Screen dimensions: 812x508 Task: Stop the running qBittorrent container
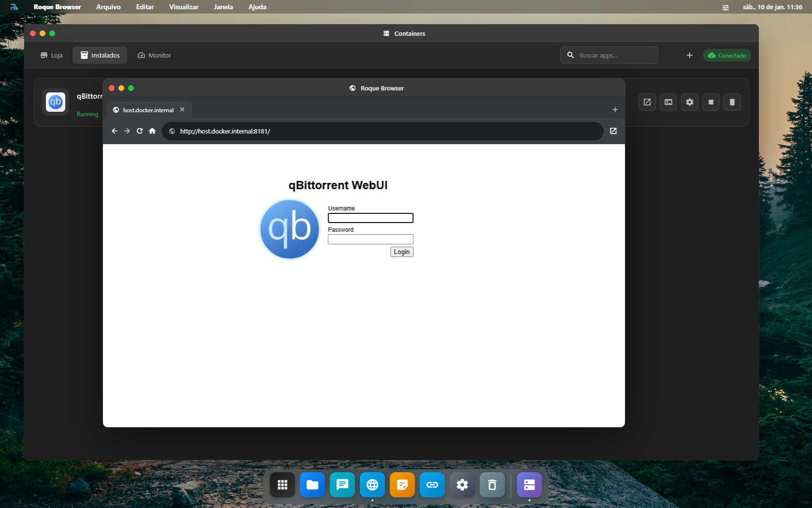711,102
